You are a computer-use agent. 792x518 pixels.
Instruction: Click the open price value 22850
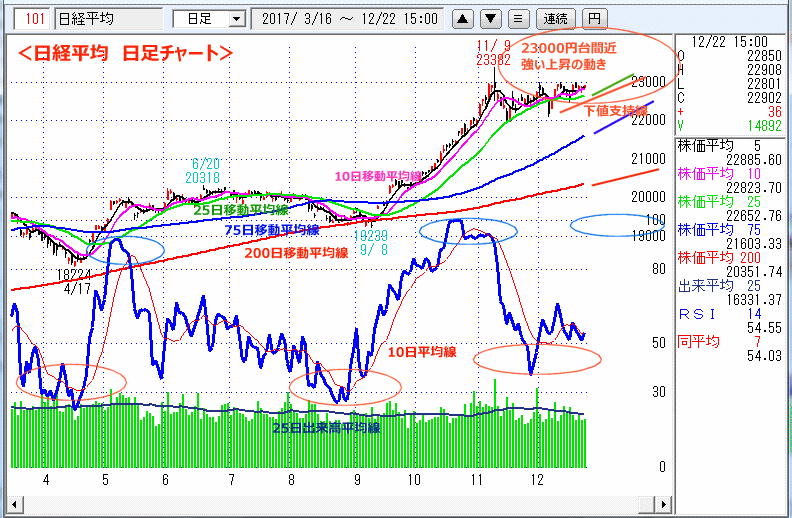pos(764,56)
